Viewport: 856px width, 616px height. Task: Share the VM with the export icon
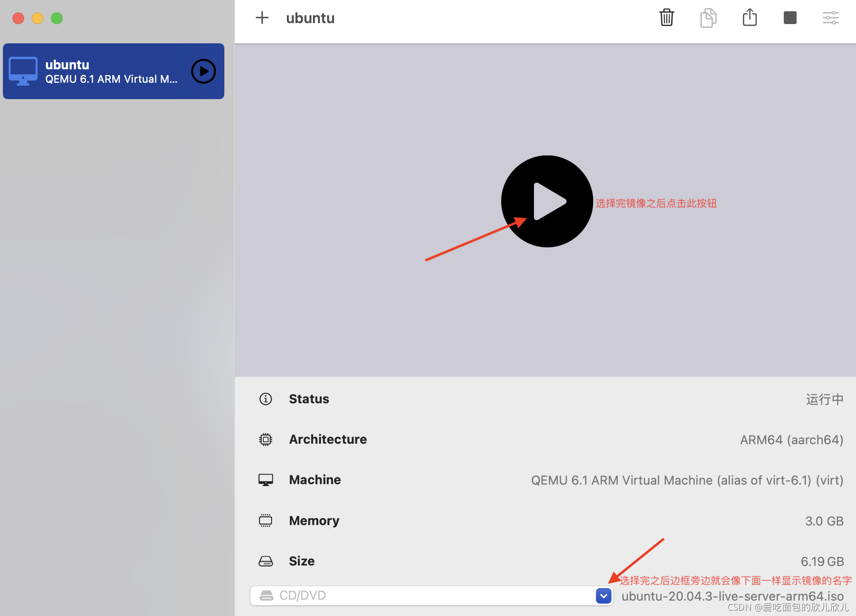tap(750, 17)
